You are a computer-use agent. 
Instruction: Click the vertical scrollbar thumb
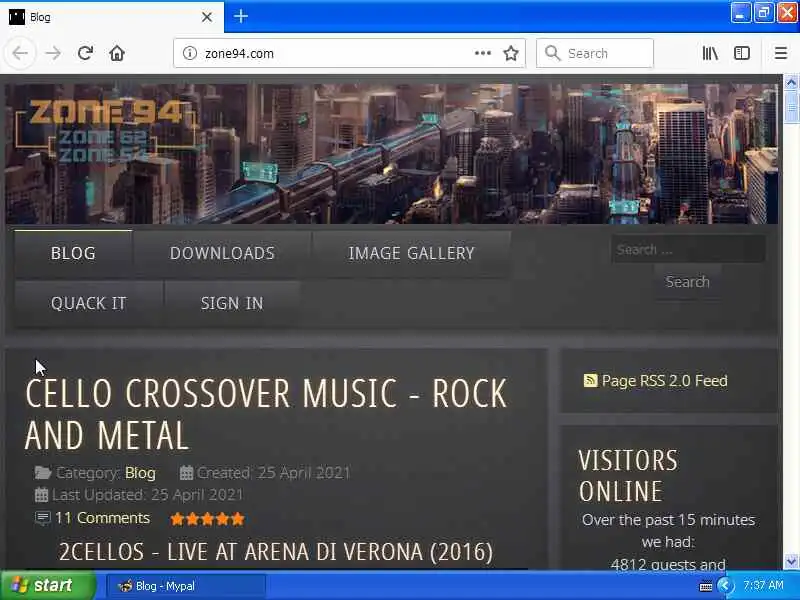(x=791, y=107)
